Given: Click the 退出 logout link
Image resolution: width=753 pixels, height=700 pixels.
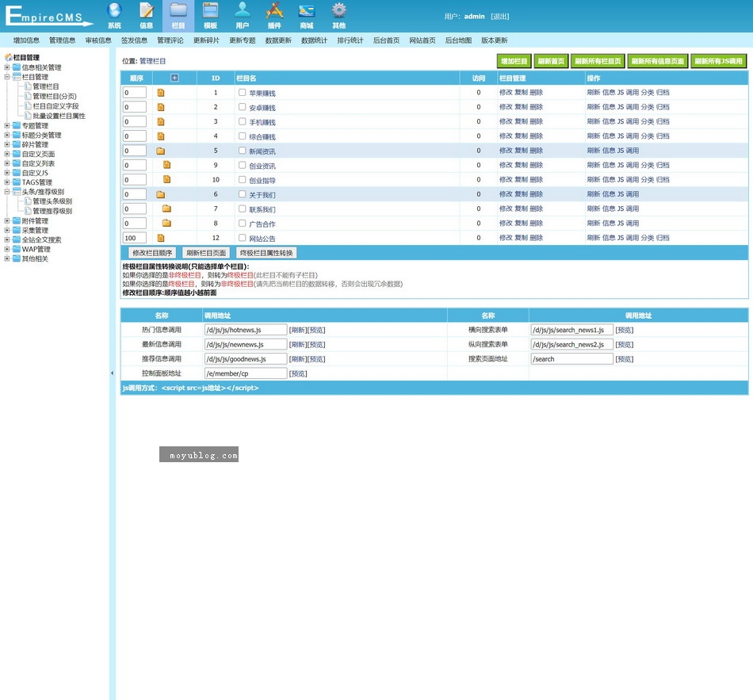Looking at the screenshot, I should click(500, 17).
